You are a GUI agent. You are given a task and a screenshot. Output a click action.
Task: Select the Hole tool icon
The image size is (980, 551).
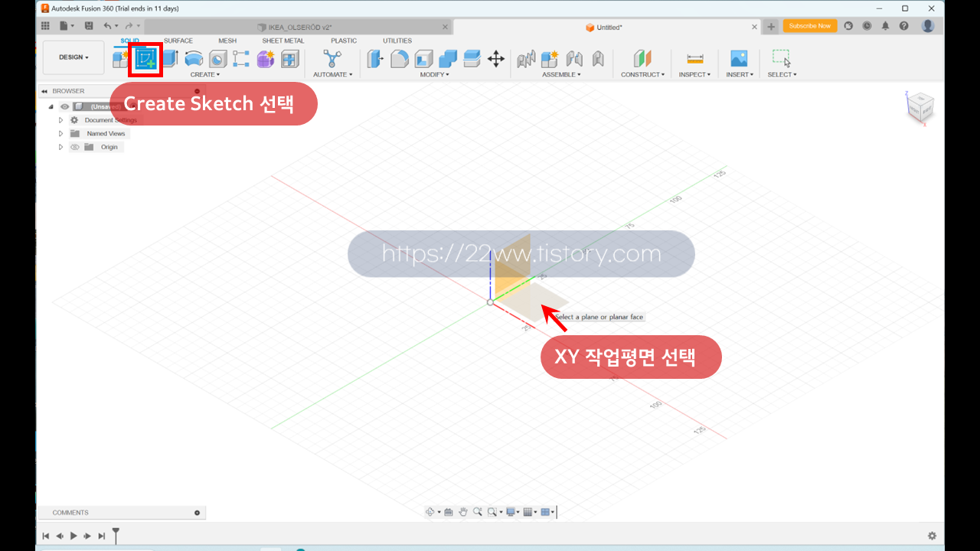click(217, 59)
